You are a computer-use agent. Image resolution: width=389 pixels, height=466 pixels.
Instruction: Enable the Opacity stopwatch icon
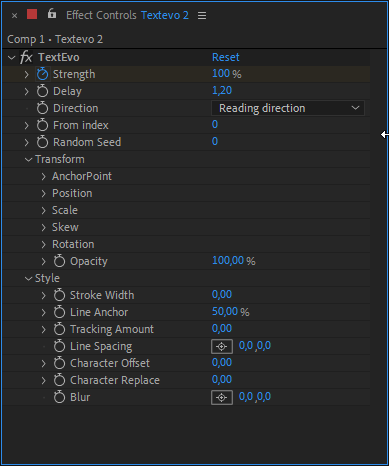point(59,261)
